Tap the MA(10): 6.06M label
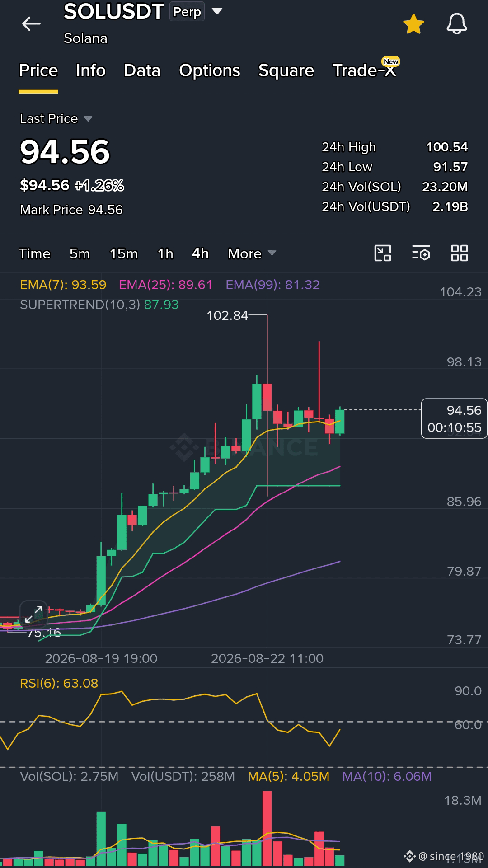 387,776
